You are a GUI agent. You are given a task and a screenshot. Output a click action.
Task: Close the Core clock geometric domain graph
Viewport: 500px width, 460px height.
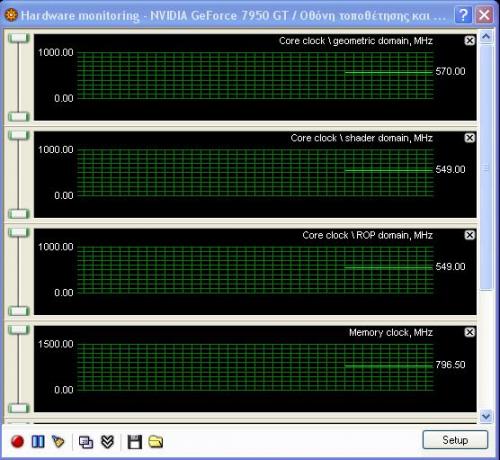[470, 41]
